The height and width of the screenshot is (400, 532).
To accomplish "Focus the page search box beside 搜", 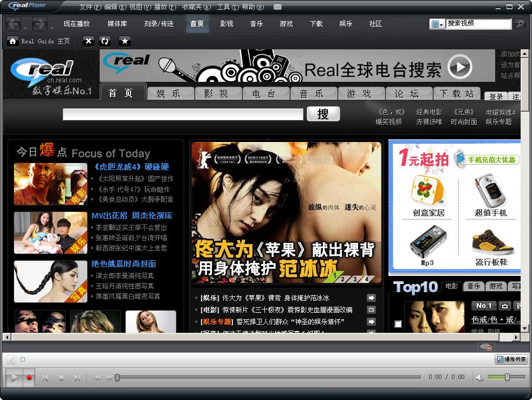I will (183, 114).
